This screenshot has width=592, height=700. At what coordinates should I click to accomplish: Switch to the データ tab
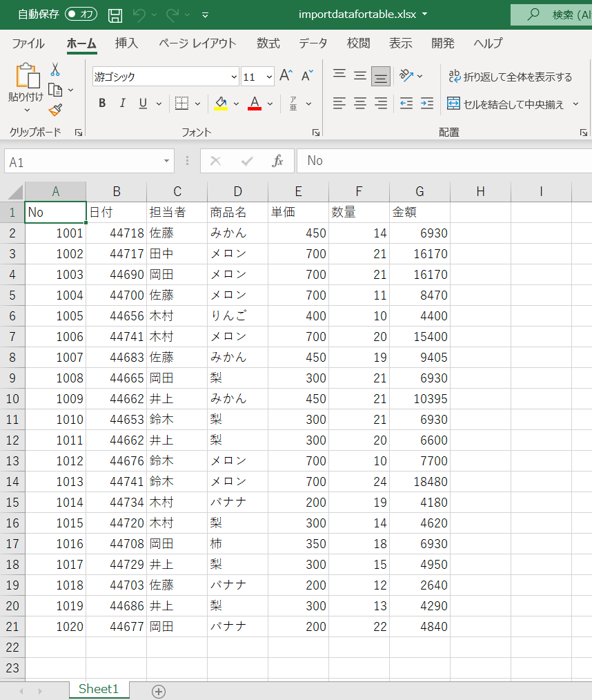tap(313, 43)
